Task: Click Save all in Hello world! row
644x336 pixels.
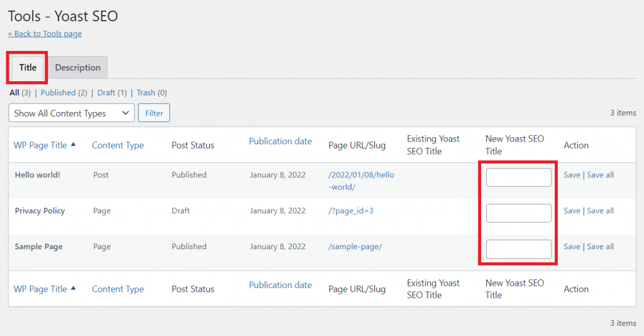Action: click(600, 175)
